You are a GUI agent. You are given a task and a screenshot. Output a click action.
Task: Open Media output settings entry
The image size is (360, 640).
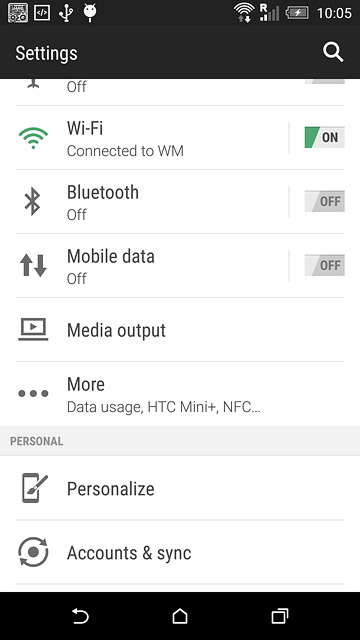click(180, 330)
